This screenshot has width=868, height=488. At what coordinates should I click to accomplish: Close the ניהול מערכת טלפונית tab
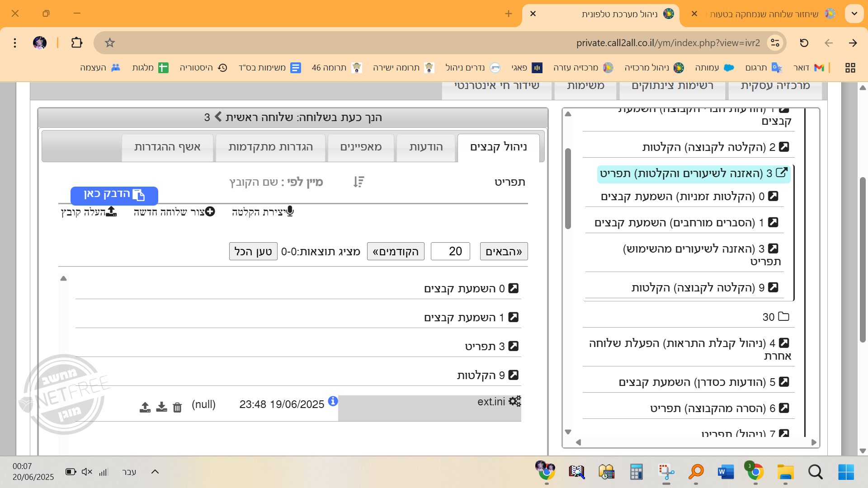coord(533,14)
